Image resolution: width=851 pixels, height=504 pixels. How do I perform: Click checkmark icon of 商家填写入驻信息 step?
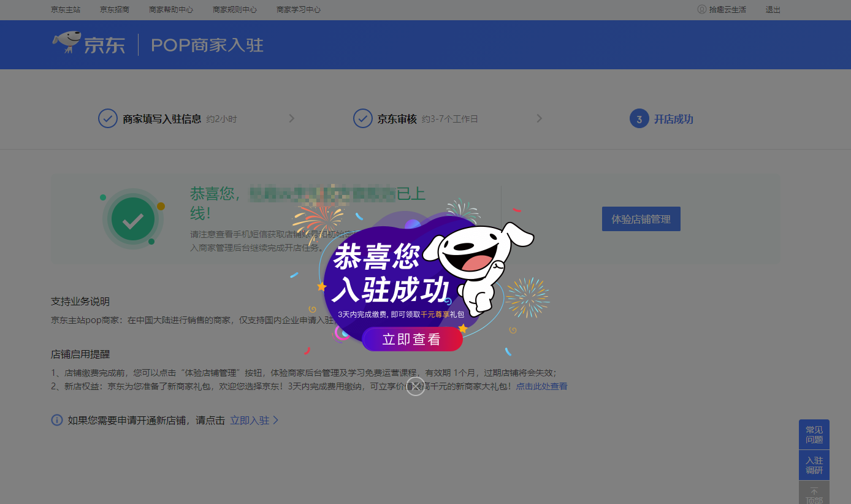pos(108,118)
